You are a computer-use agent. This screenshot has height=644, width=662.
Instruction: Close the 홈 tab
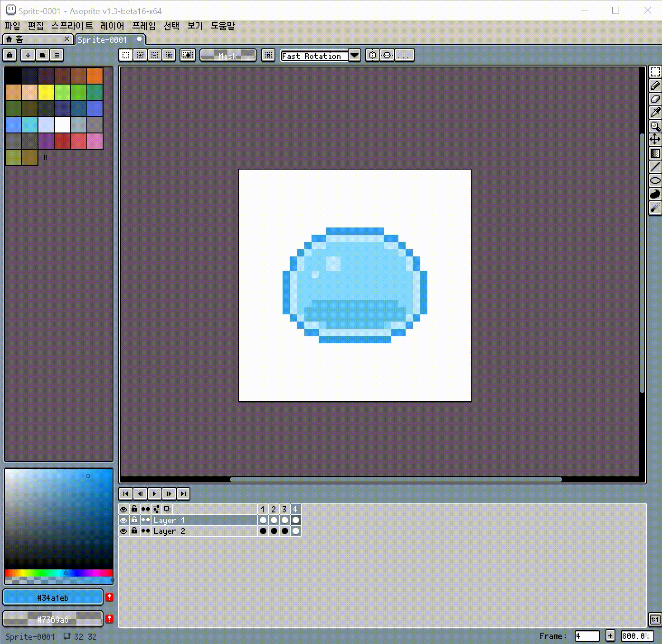click(67, 39)
